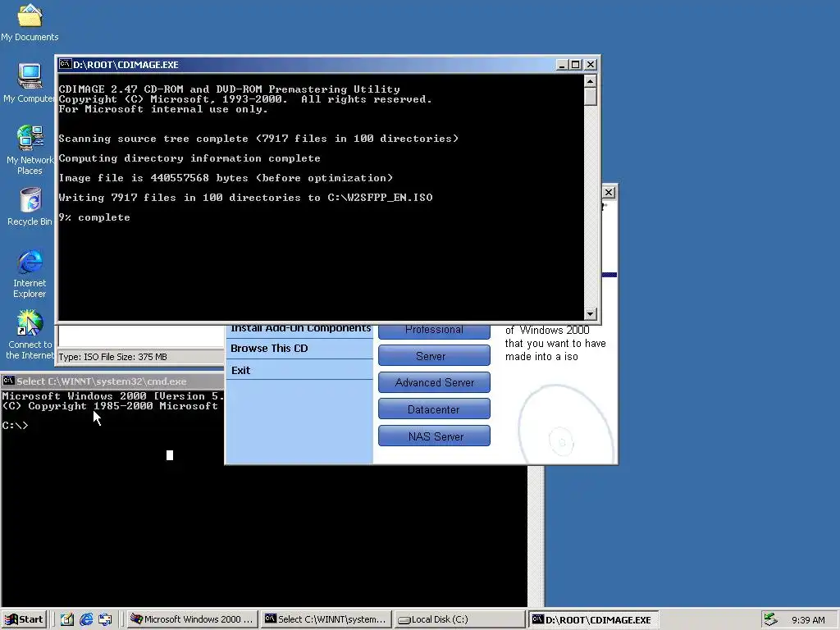Select the Datacenter edition button
This screenshot has width=840, height=630.
pos(434,409)
